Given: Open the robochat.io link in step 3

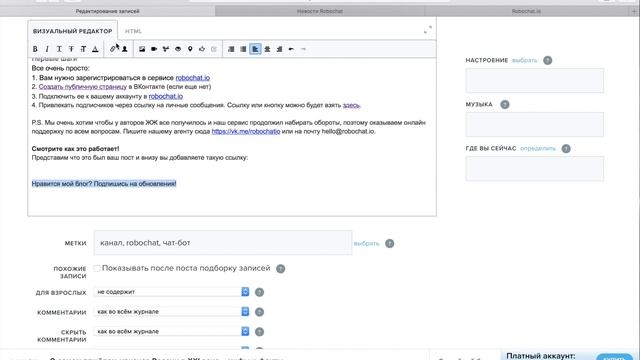Looking at the screenshot, I should [166, 96].
